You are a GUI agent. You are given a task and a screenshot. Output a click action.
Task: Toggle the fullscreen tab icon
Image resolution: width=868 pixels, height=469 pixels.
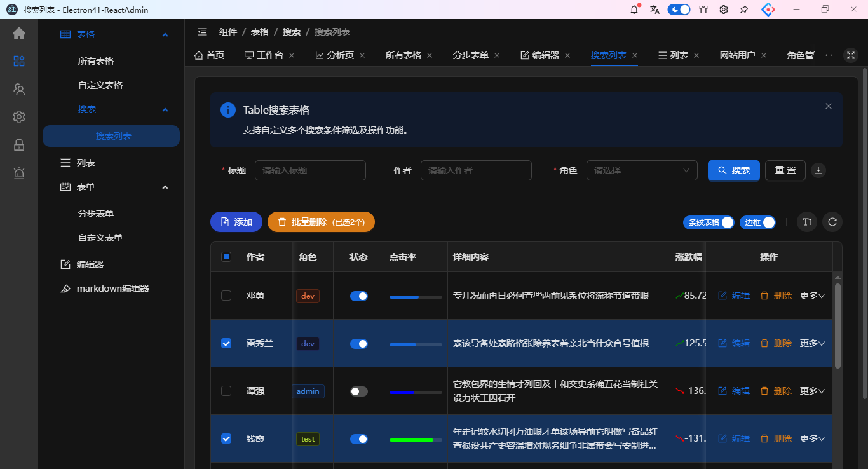tap(851, 55)
